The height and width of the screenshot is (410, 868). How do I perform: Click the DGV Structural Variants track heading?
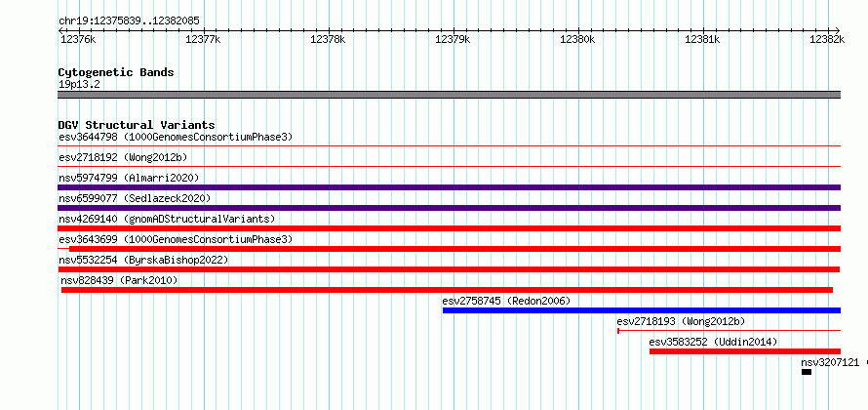(137, 125)
